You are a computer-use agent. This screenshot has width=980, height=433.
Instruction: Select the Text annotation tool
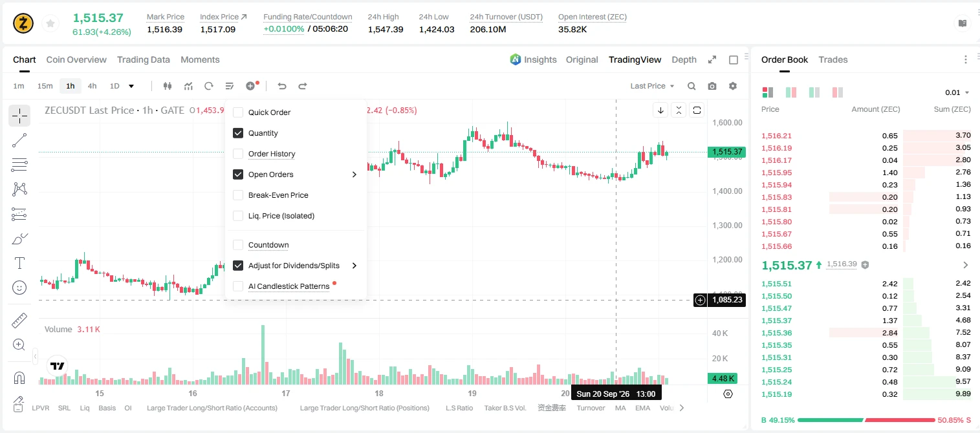19,263
